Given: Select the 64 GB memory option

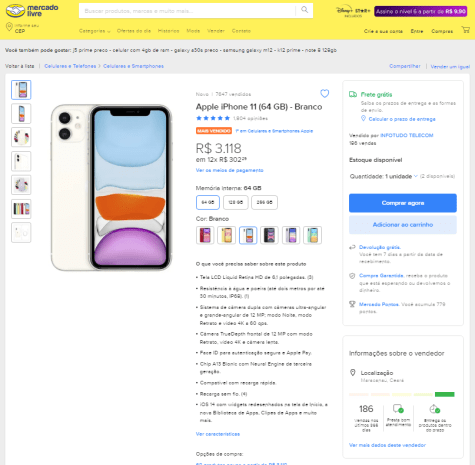Looking at the screenshot, I should tap(208, 202).
